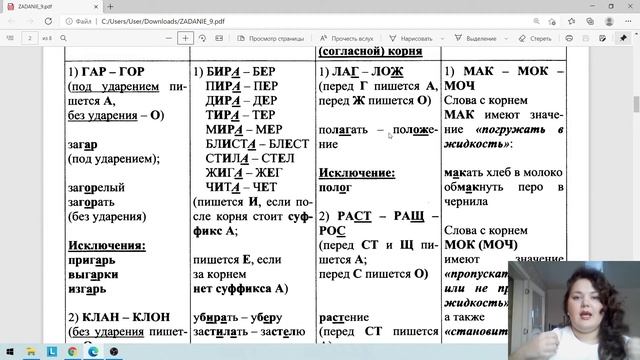Select the Выделение highlight tool

pyautogui.click(x=476, y=38)
